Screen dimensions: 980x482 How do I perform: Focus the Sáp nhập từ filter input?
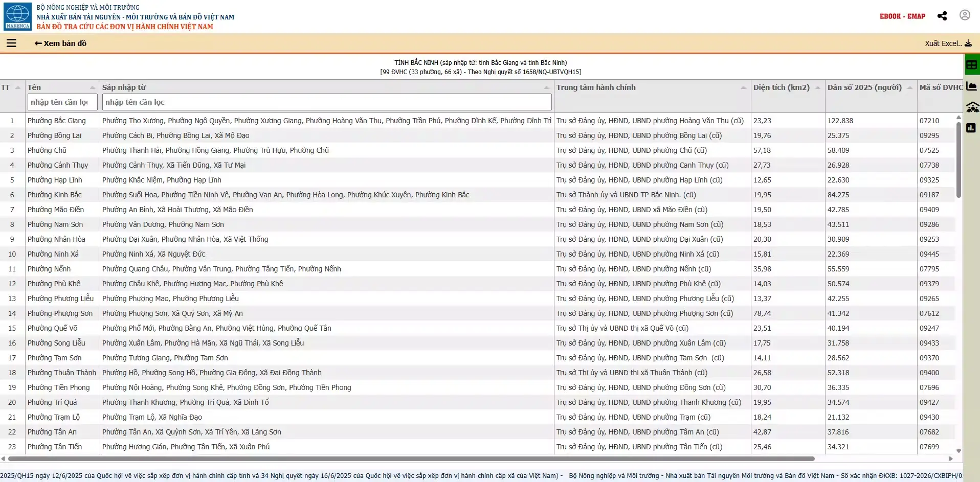coord(327,102)
